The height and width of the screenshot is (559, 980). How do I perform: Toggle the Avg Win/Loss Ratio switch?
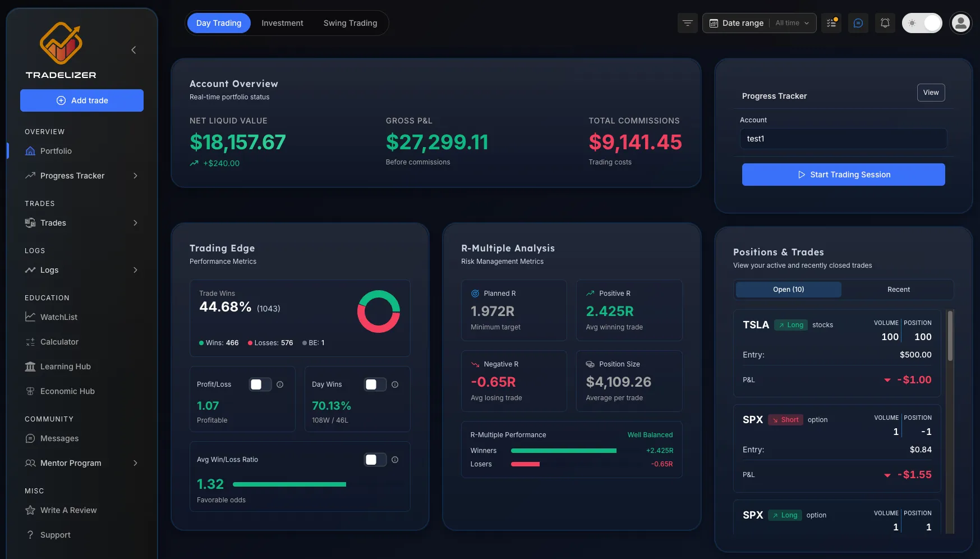pos(375,460)
